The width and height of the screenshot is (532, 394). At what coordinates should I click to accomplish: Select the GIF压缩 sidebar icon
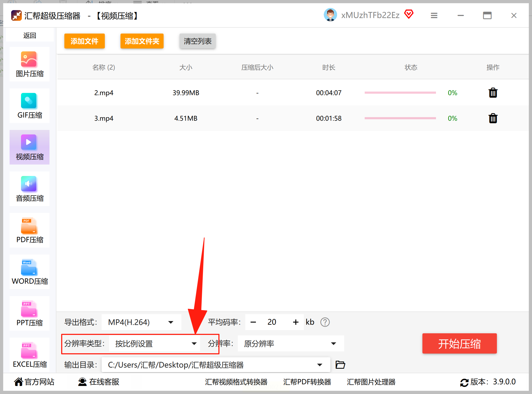[x=29, y=106]
